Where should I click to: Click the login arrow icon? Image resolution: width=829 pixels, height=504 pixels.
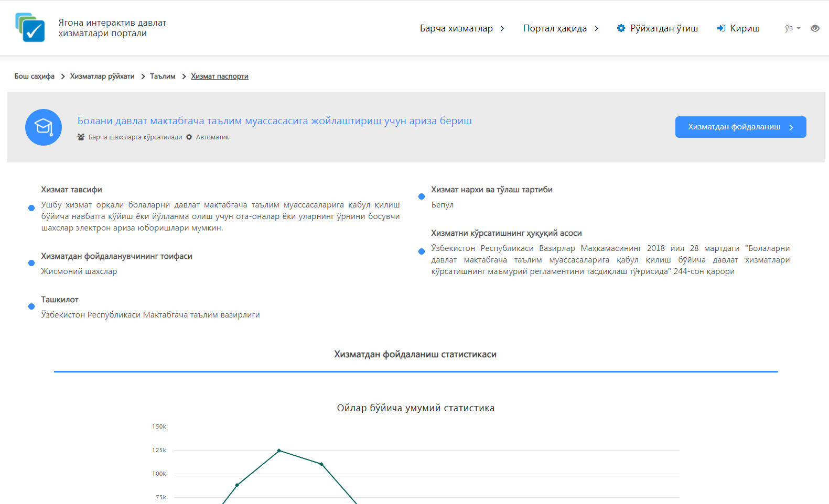(721, 28)
